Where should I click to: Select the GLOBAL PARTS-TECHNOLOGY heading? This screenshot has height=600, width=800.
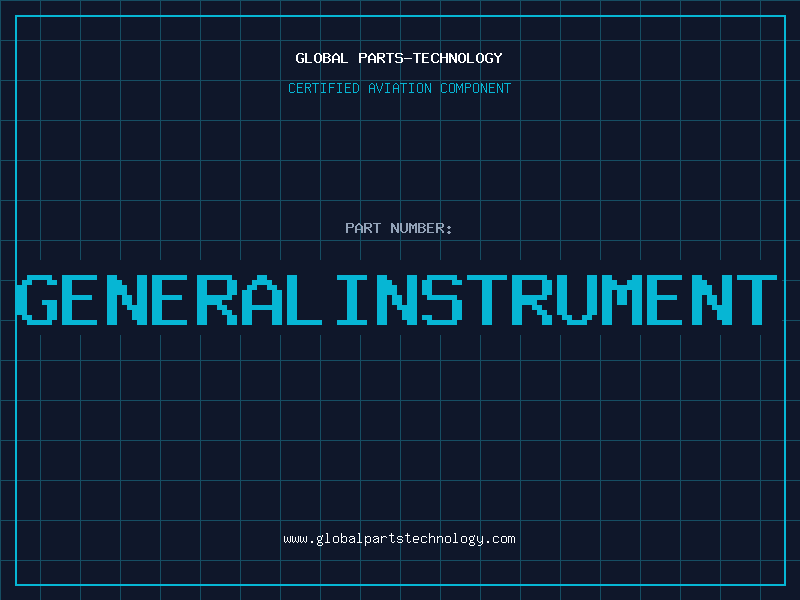point(399,58)
